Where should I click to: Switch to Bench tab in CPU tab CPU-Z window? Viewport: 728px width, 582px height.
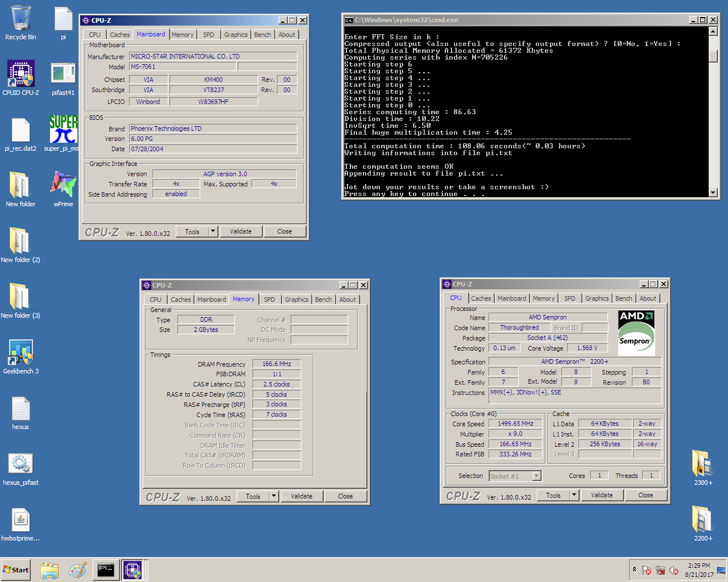624,298
